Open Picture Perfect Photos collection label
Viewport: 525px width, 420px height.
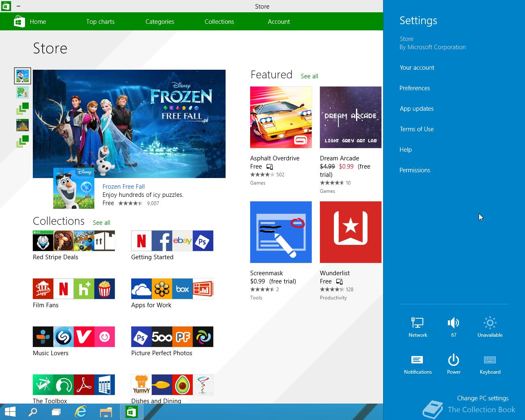[162, 353]
